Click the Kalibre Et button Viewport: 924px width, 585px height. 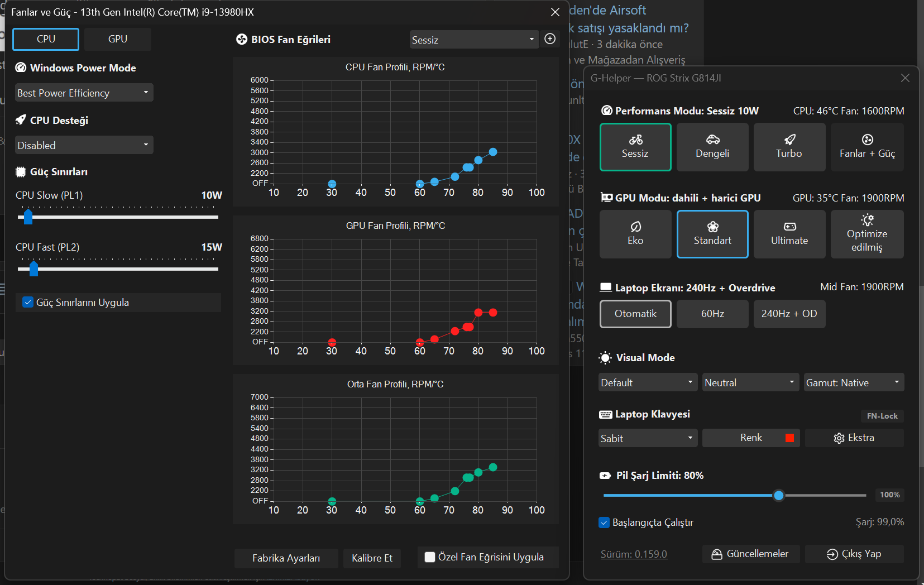pos(372,558)
